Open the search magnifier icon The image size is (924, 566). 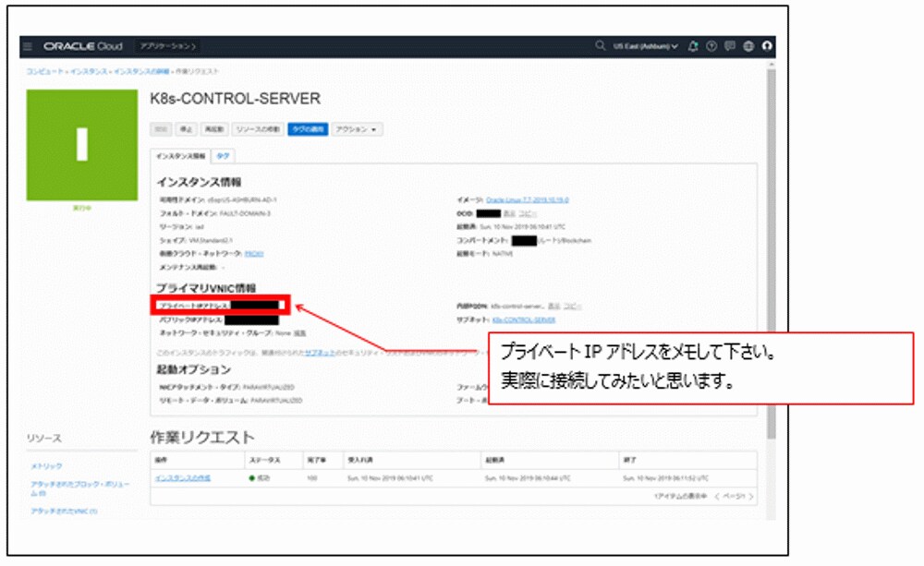point(601,43)
